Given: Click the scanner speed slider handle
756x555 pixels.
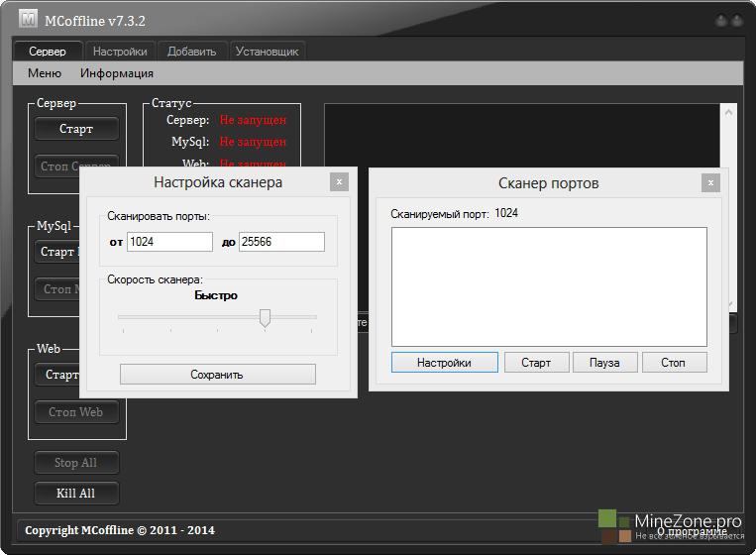Looking at the screenshot, I should click(265, 317).
